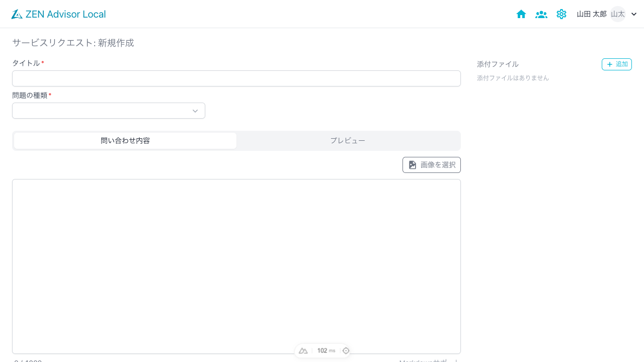Click inside the inquiry text area
The image size is (644, 362).
pos(236,261)
